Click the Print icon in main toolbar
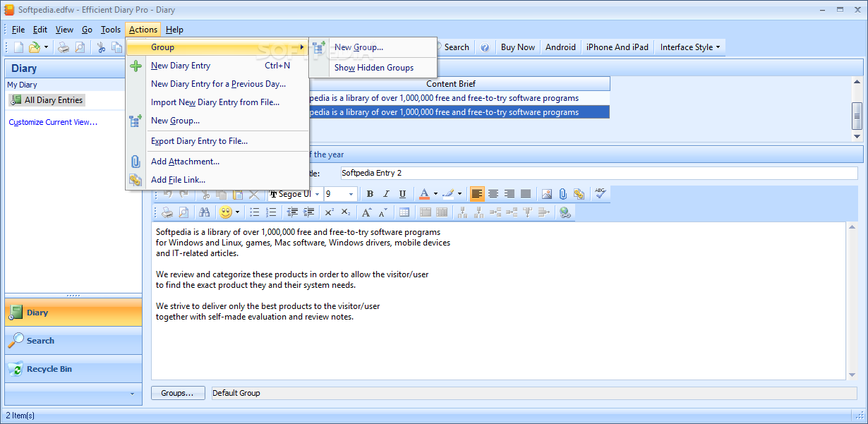This screenshot has width=868, height=424. [64, 47]
